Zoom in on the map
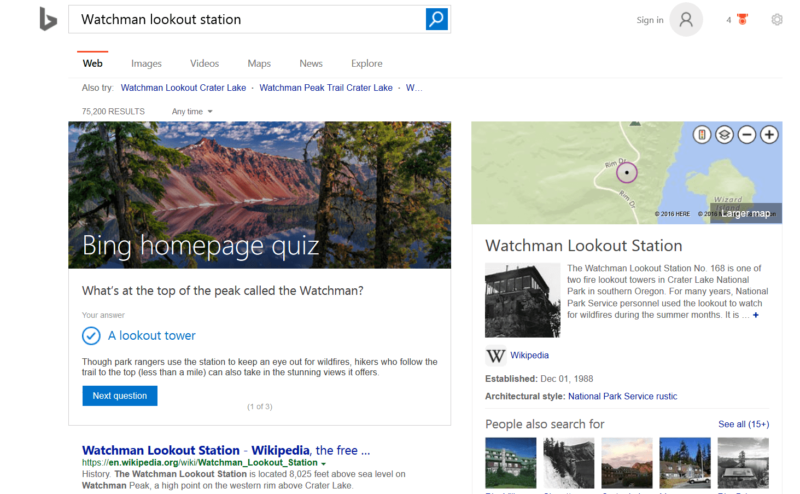800x494 pixels. pos(769,135)
